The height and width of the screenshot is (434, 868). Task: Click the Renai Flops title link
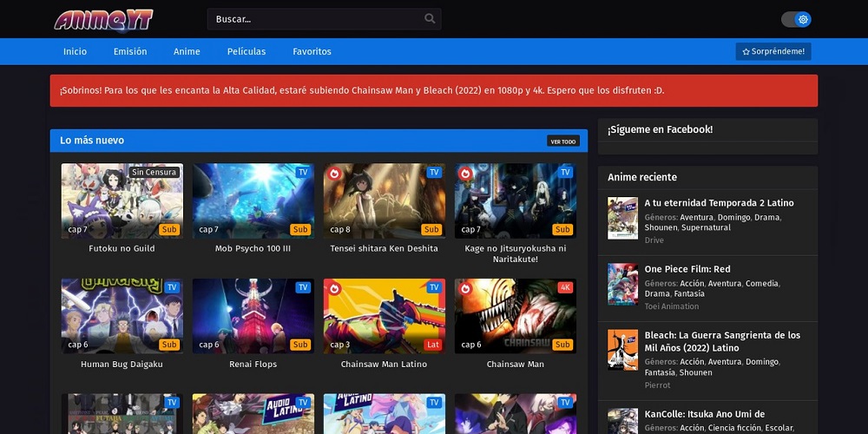253,365
